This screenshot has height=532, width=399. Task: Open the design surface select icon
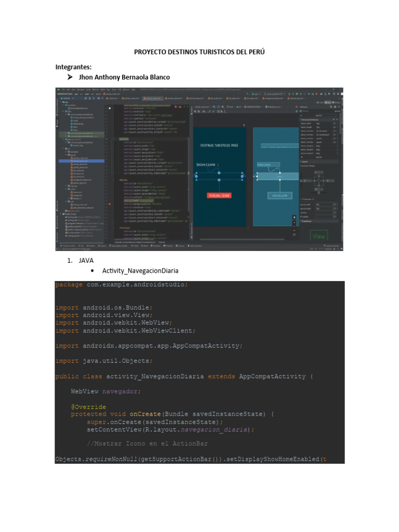(214, 107)
